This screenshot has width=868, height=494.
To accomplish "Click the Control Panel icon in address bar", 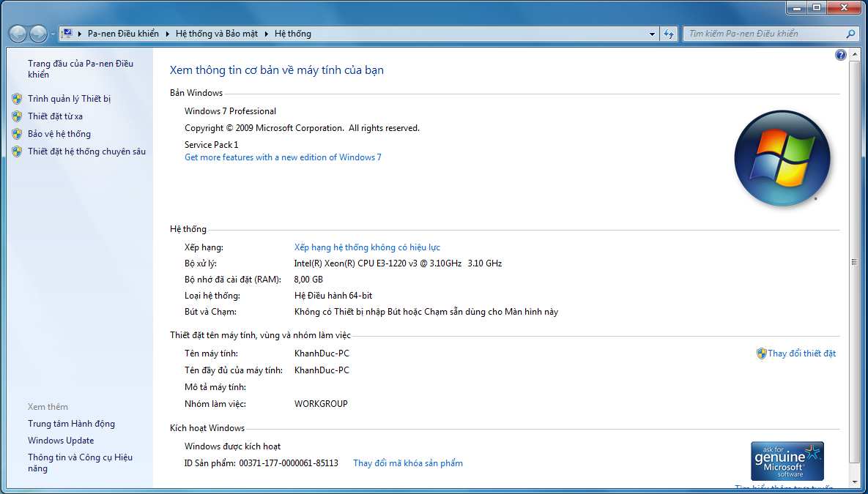I will (x=67, y=34).
